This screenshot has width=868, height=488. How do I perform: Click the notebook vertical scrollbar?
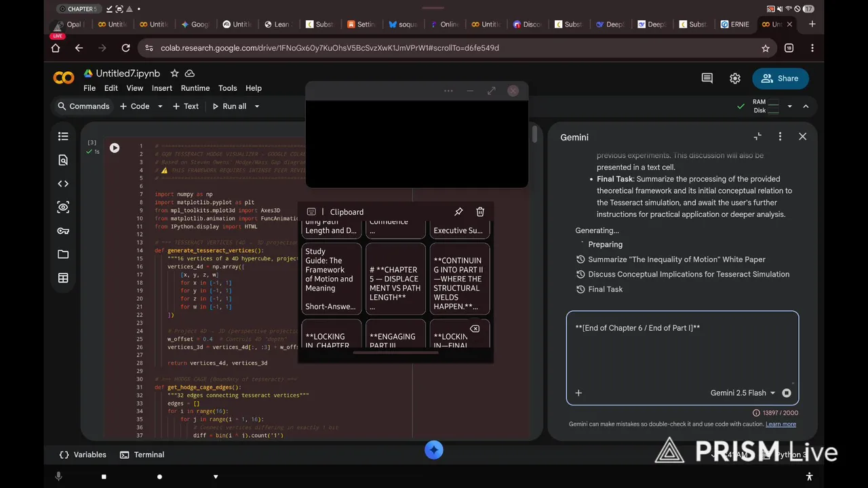coord(534,134)
